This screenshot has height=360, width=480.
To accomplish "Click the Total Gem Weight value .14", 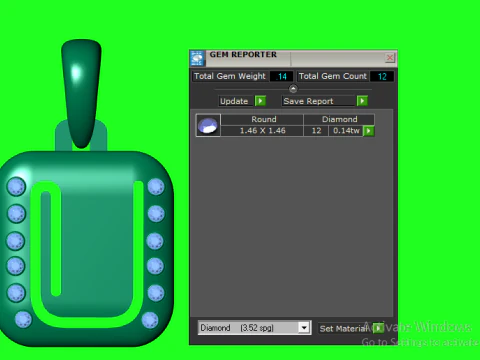I will click(x=281, y=76).
